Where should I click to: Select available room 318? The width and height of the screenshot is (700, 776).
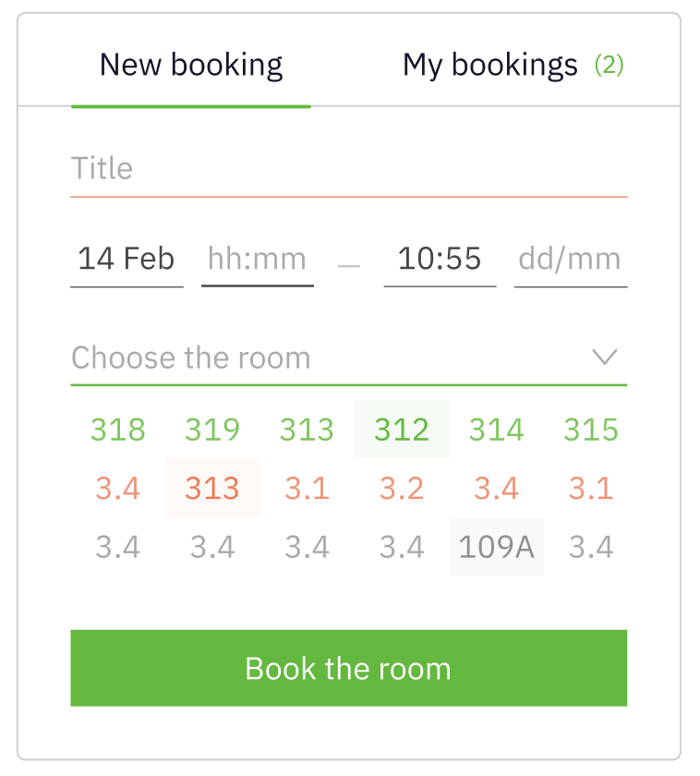pyautogui.click(x=118, y=430)
